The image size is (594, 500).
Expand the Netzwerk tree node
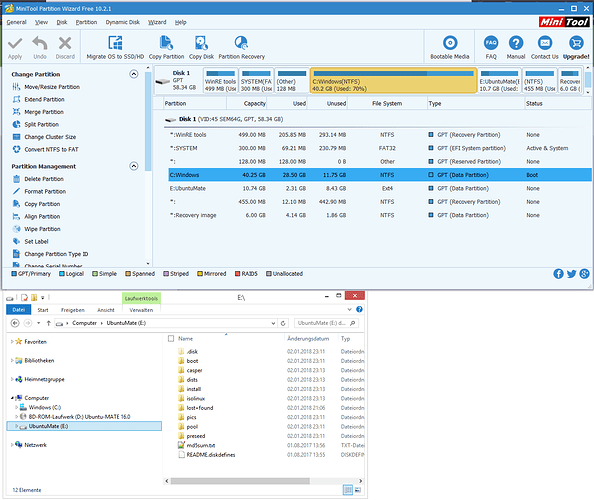tap(12, 445)
